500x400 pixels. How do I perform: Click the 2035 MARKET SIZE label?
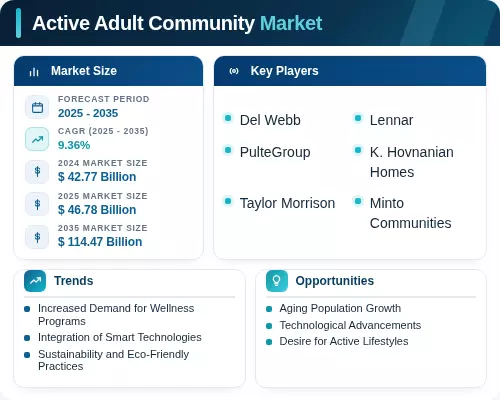point(103,228)
